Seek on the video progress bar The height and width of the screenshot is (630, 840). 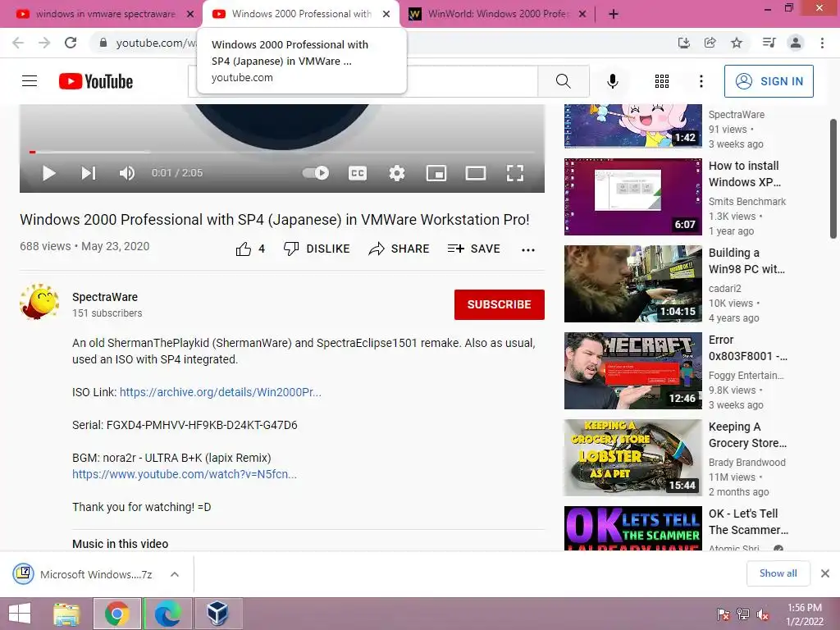tap(282, 152)
